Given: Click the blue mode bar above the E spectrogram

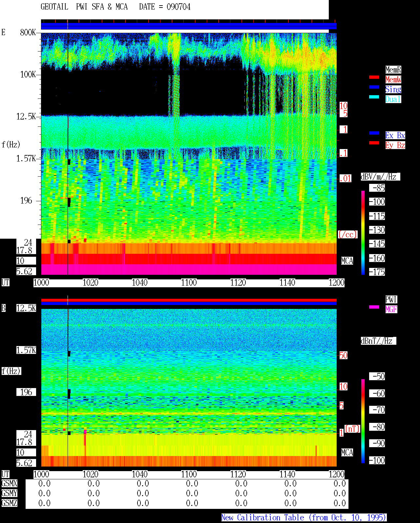Looking at the screenshot, I should coord(189,26).
